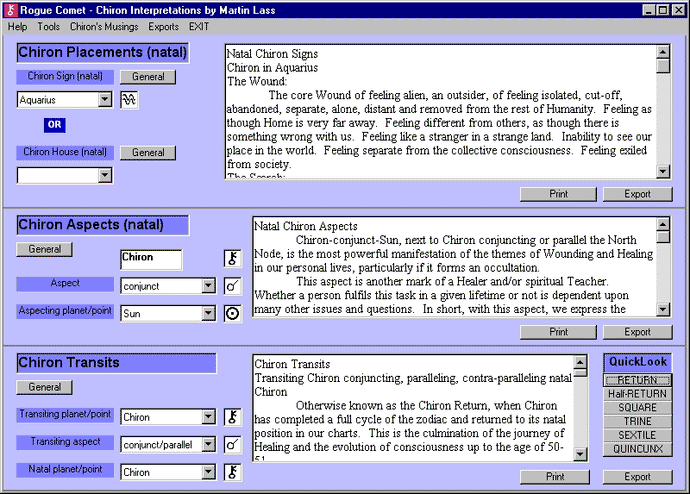Click the Chiron Aspects (natal) heading
The image size is (690, 494).
(103, 225)
